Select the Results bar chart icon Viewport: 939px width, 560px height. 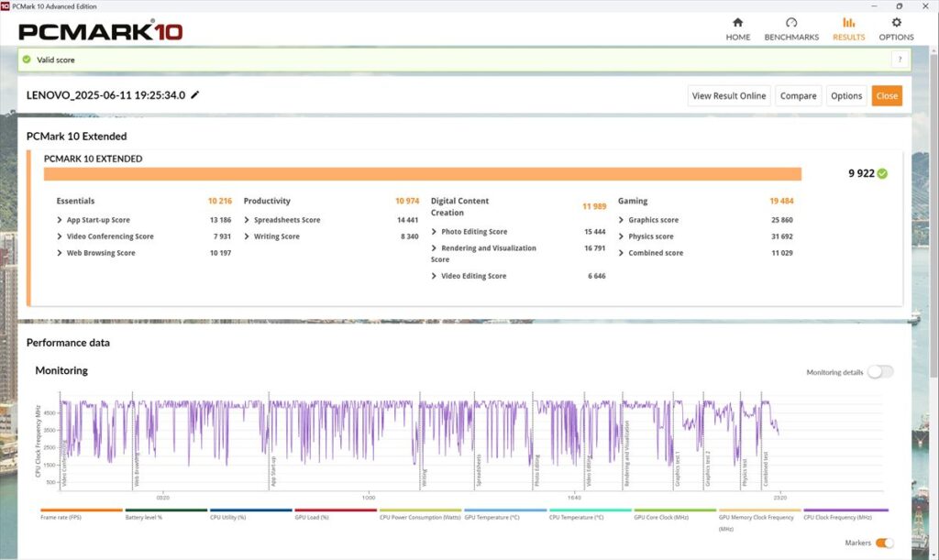[848, 23]
